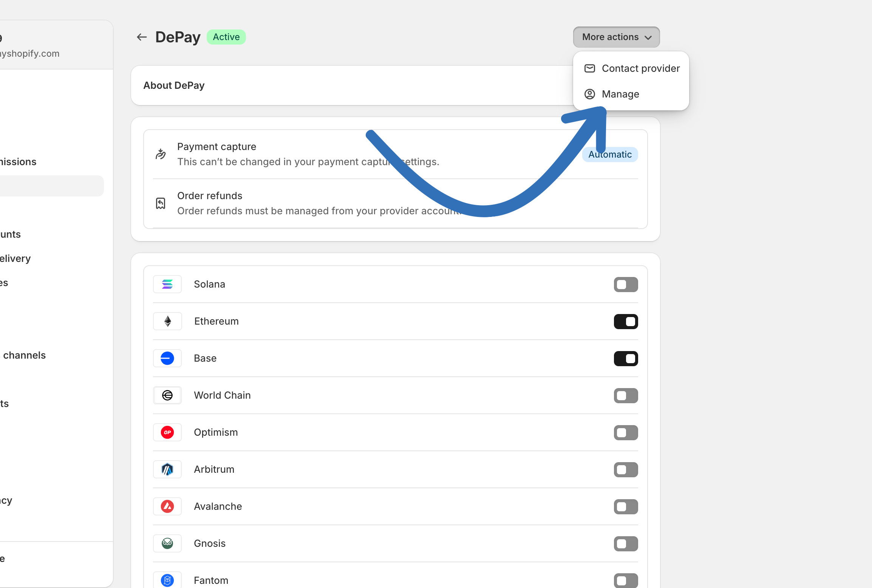872x588 pixels.
Task: Click the Avalanche label
Action: pos(218,506)
